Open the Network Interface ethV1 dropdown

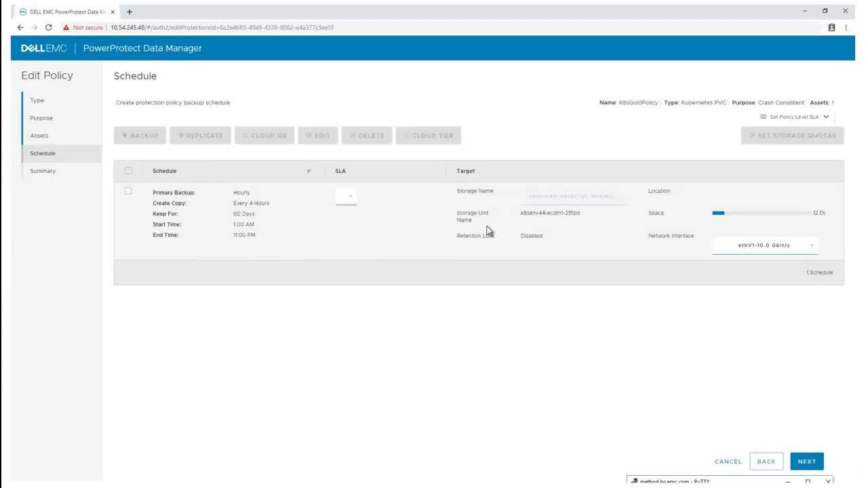(x=765, y=245)
